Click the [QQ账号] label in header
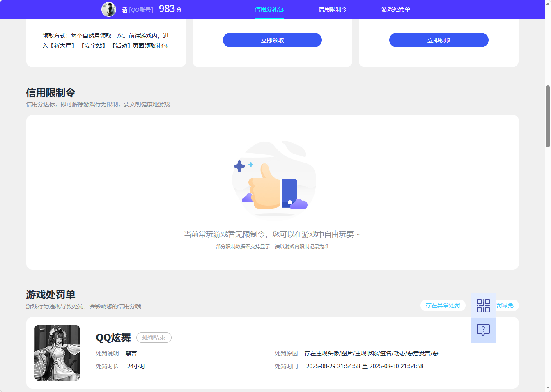The width and height of the screenshot is (551, 392). tap(141, 10)
